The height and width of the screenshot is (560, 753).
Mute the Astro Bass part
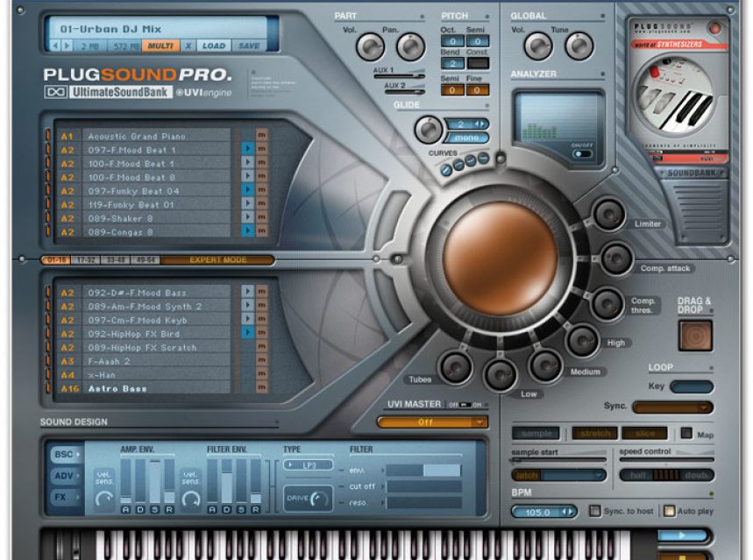click(x=262, y=387)
